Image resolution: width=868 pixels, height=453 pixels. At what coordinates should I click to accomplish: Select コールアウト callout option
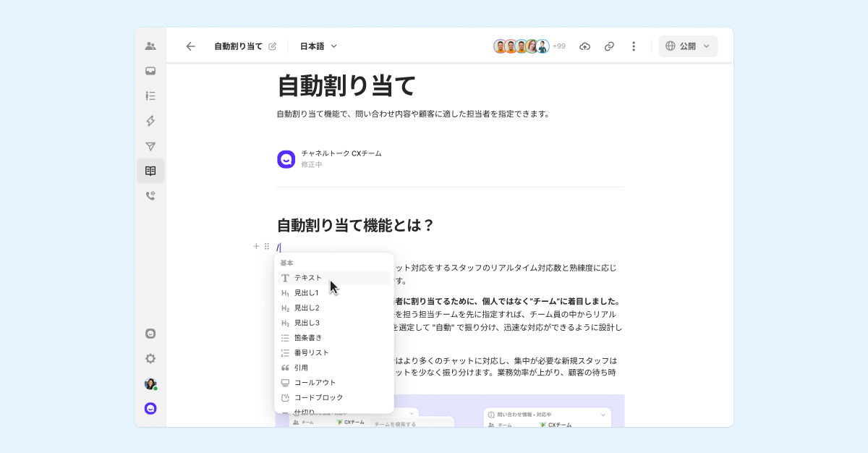(x=334, y=382)
